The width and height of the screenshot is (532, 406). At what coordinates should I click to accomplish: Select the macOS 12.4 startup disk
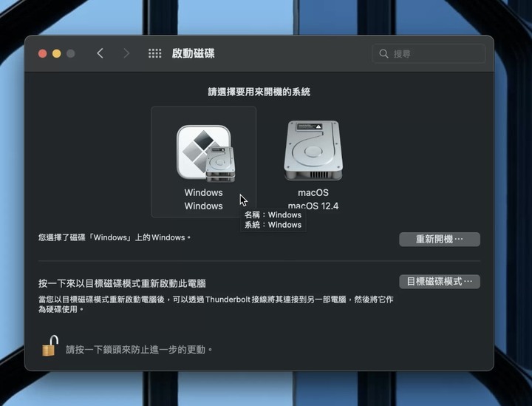[x=313, y=150]
